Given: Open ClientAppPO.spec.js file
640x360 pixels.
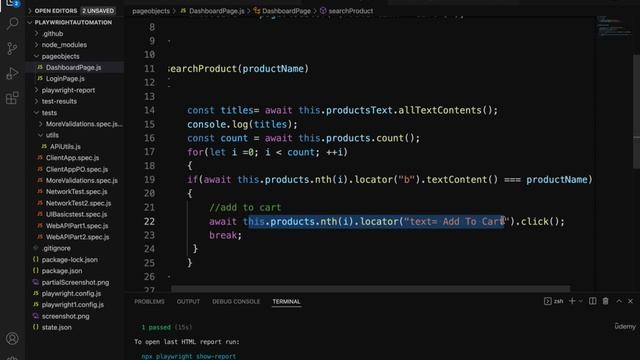Looking at the screenshot, I should tap(77, 169).
